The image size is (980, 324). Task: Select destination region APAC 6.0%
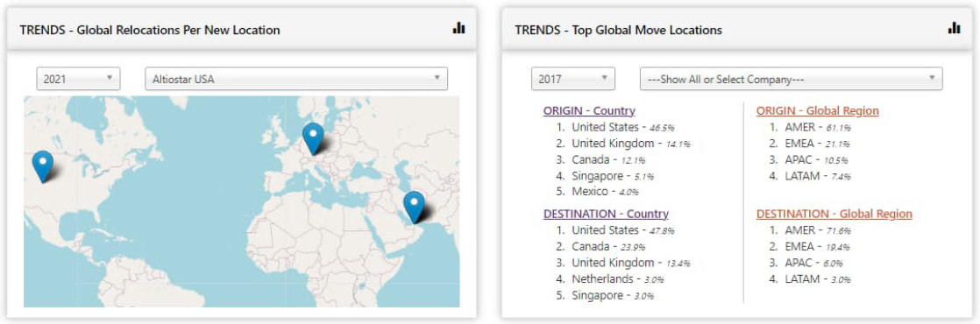[x=814, y=263]
